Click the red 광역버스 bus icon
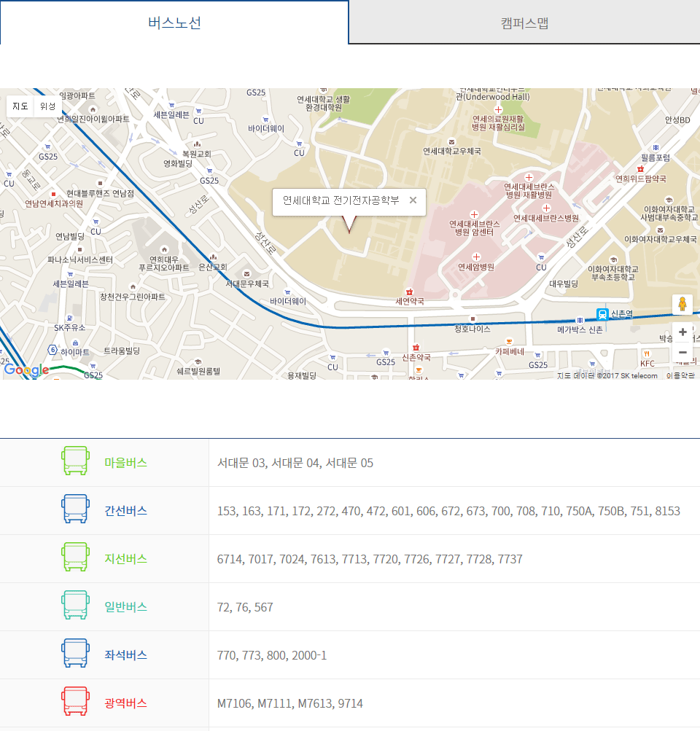The width and height of the screenshot is (700, 731). [74, 702]
